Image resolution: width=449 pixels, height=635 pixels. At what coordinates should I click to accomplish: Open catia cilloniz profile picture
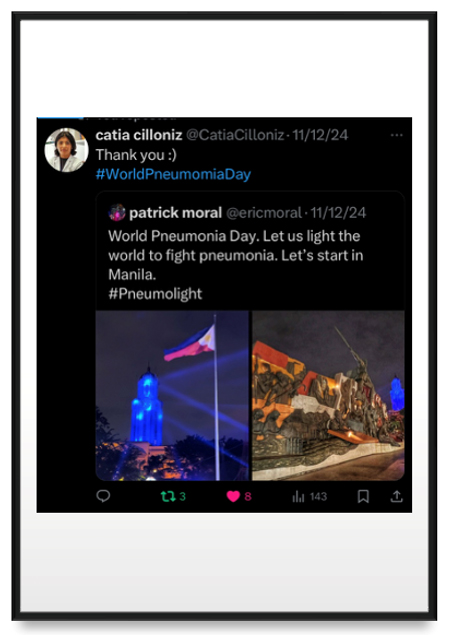click(x=66, y=150)
